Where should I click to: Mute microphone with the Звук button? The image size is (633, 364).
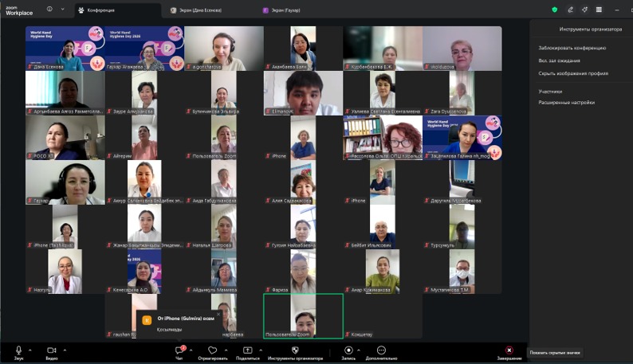[18, 350]
